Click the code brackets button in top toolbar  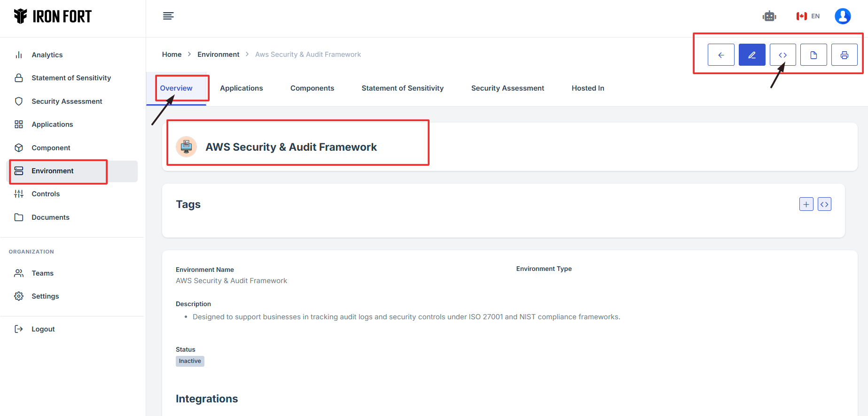[782, 55]
